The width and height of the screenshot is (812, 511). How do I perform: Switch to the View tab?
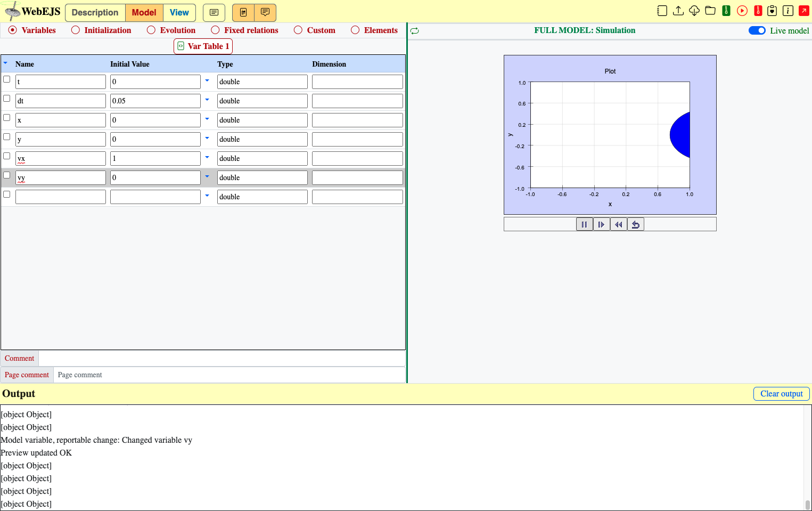click(179, 12)
